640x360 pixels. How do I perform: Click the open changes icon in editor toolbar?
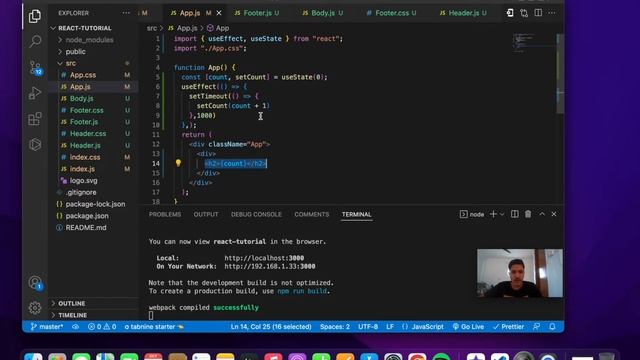point(524,13)
